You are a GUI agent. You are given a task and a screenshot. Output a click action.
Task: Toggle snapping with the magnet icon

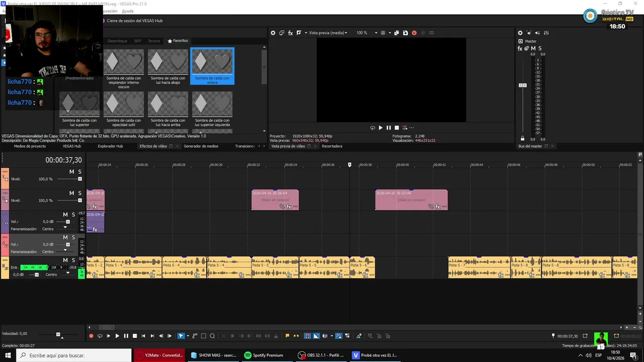tap(307, 336)
